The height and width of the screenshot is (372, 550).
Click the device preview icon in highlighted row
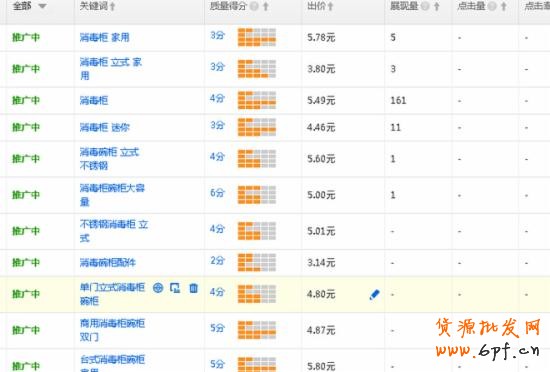pyautogui.click(x=175, y=288)
